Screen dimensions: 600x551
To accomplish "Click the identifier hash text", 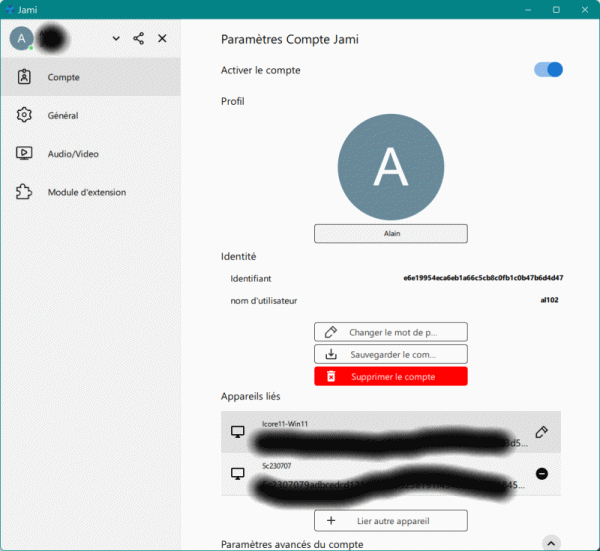I will pos(483,278).
